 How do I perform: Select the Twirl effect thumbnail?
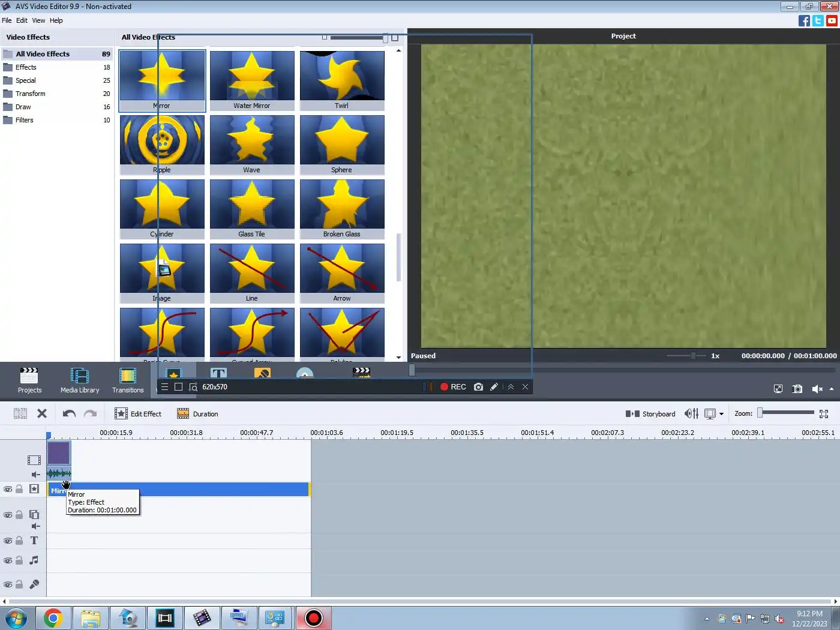tap(342, 80)
